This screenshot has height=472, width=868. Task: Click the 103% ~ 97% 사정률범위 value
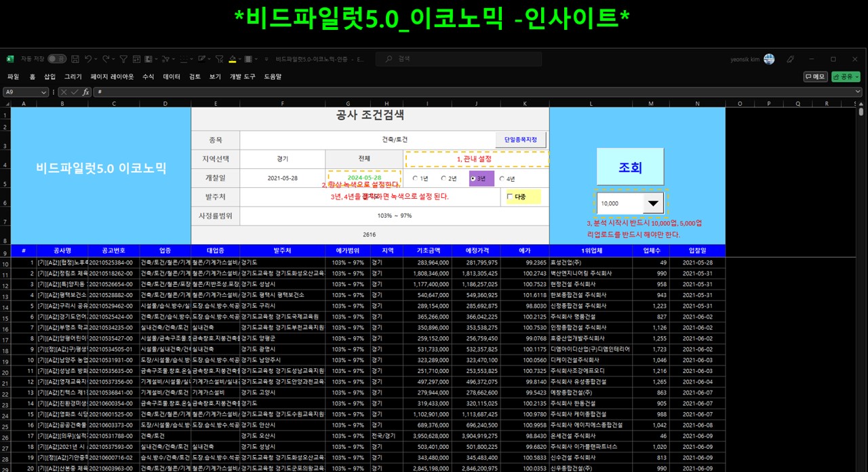(393, 216)
